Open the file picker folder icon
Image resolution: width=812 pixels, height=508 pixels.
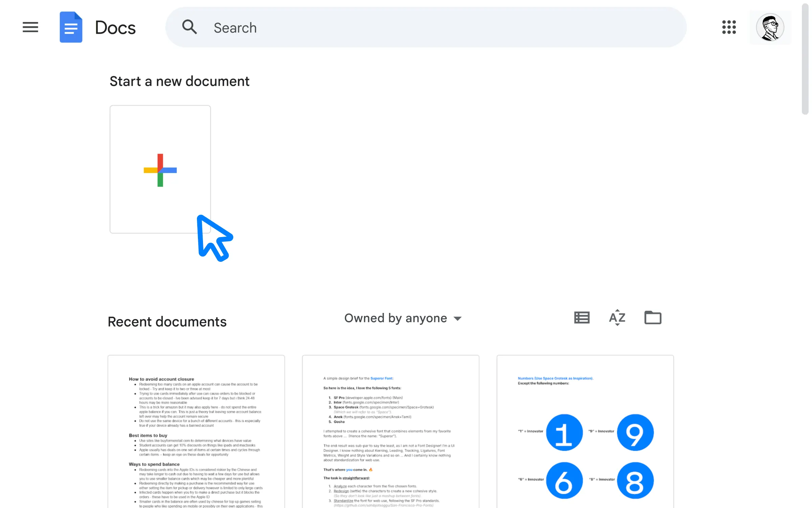click(x=653, y=318)
